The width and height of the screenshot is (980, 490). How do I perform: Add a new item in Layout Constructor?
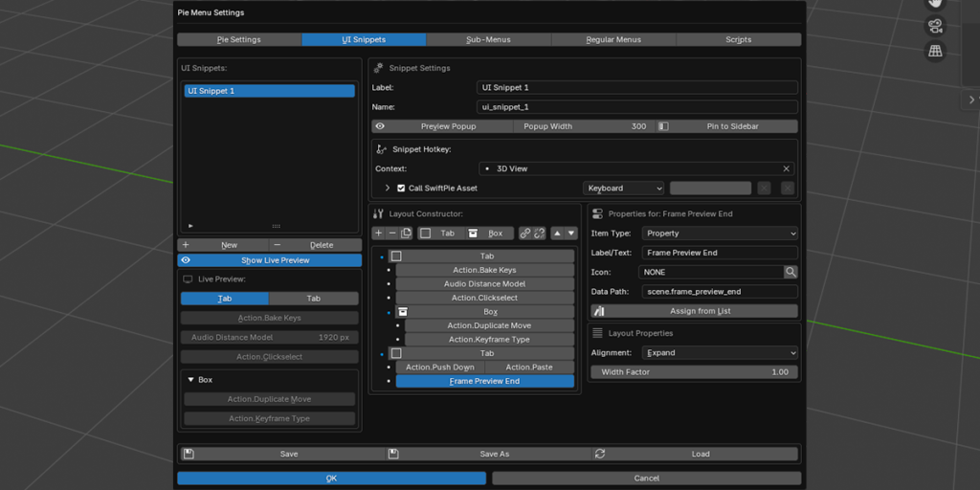pos(379,234)
